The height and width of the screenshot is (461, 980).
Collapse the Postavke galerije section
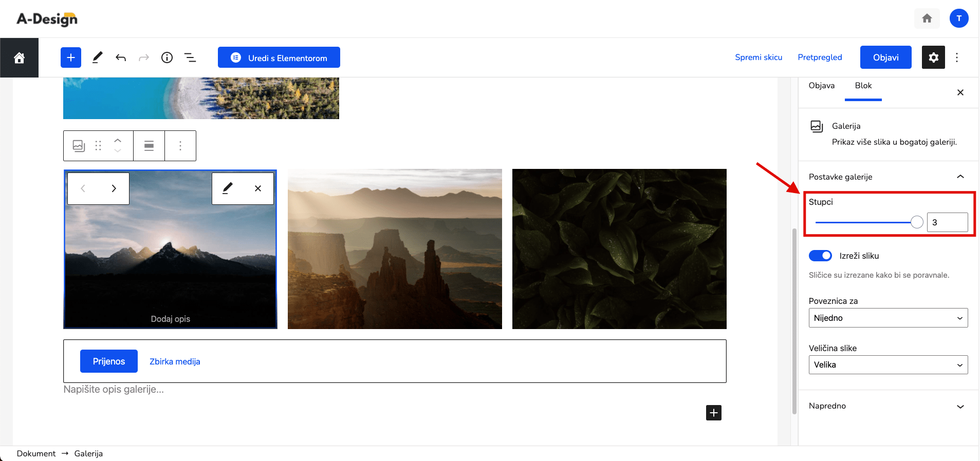coord(888,177)
